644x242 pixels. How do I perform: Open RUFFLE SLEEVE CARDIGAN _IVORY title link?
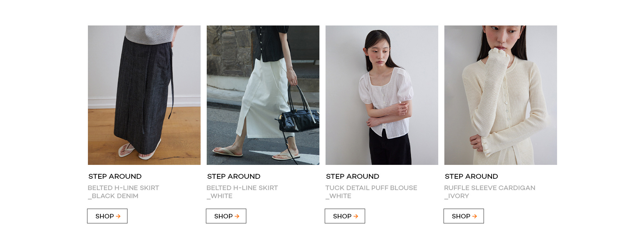point(490,192)
